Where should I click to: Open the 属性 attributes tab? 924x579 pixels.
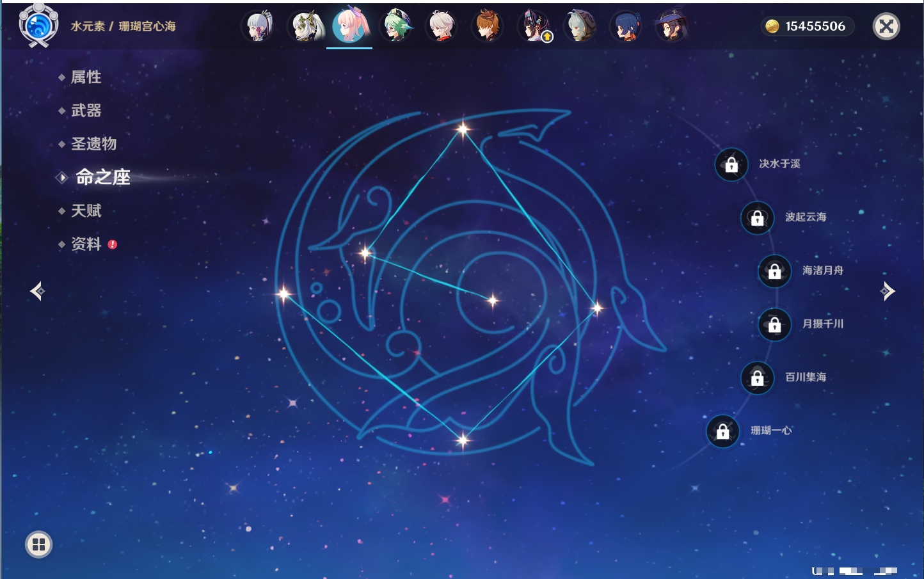pos(86,77)
